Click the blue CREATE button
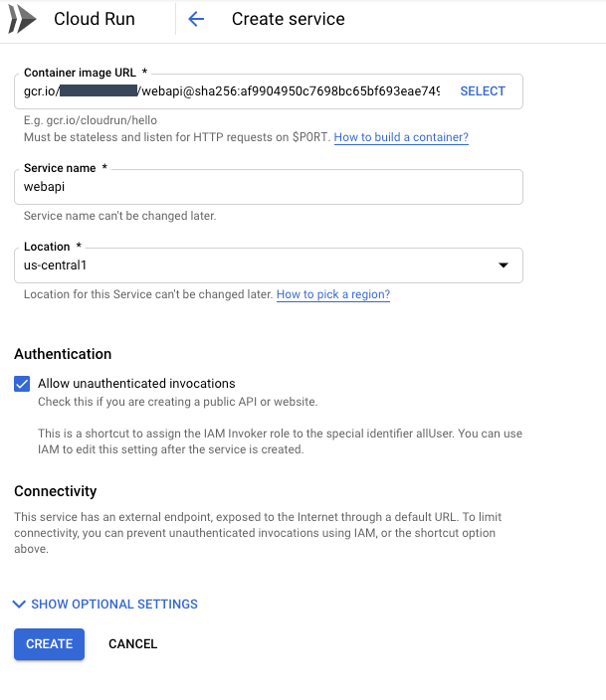The width and height of the screenshot is (606, 700). [49, 643]
